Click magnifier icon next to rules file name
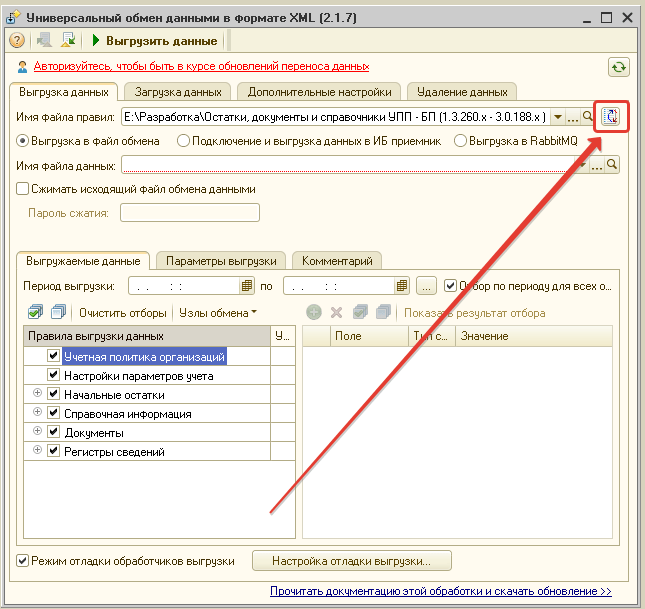This screenshot has height=609, width=645. tap(589, 117)
